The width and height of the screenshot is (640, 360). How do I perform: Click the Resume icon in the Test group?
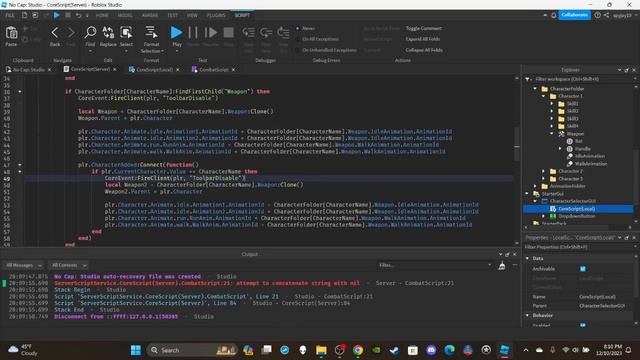(x=211, y=33)
